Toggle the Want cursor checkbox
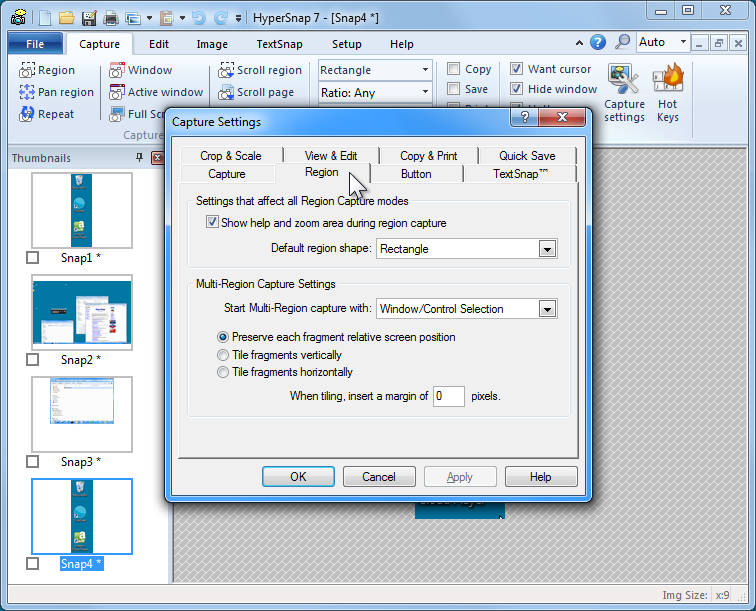The height and width of the screenshot is (611, 756). pyautogui.click(x=516, y=69)
